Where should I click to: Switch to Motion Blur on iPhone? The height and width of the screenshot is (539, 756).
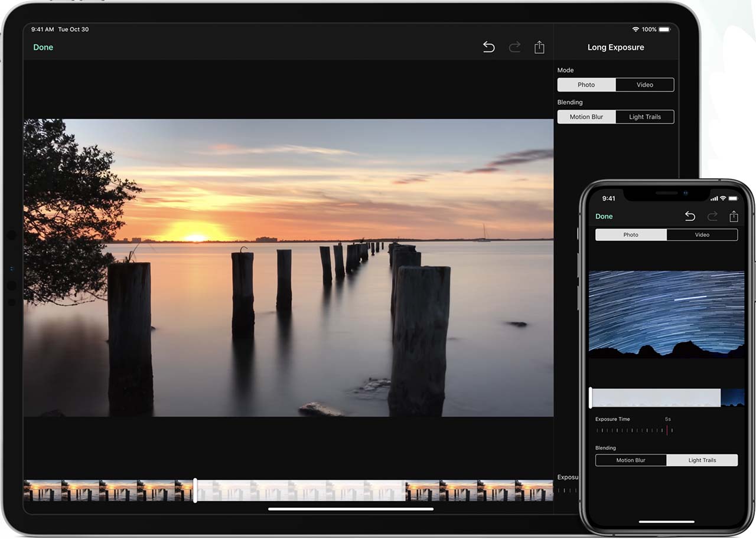(x=631, y=460)
